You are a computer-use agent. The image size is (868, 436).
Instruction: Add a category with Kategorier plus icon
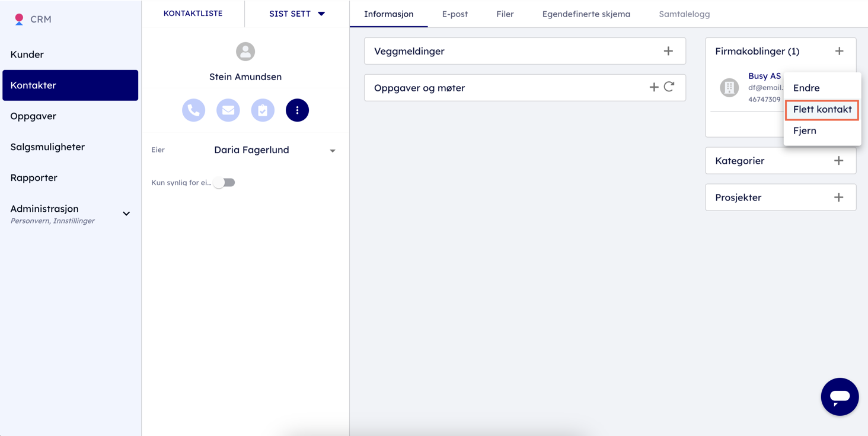(838, 161)
